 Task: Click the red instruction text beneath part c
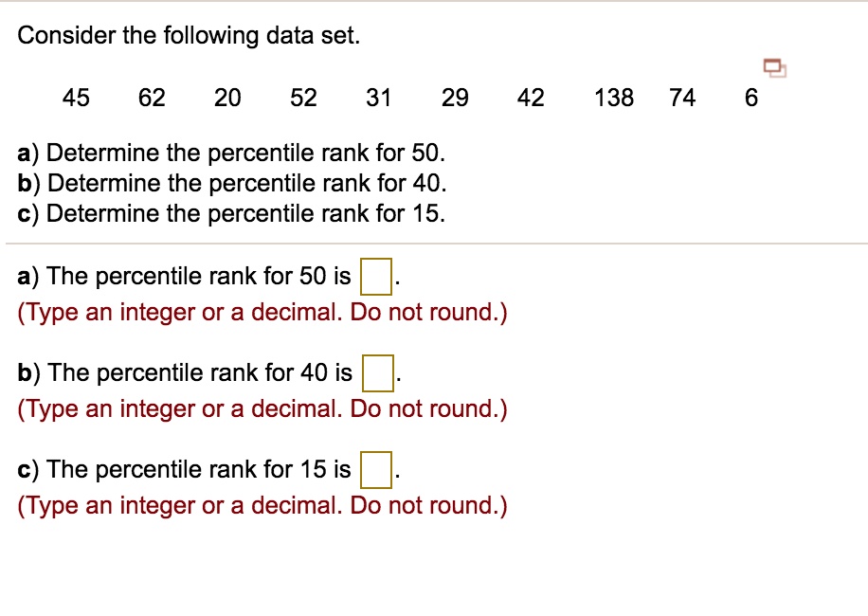[262, 505]
